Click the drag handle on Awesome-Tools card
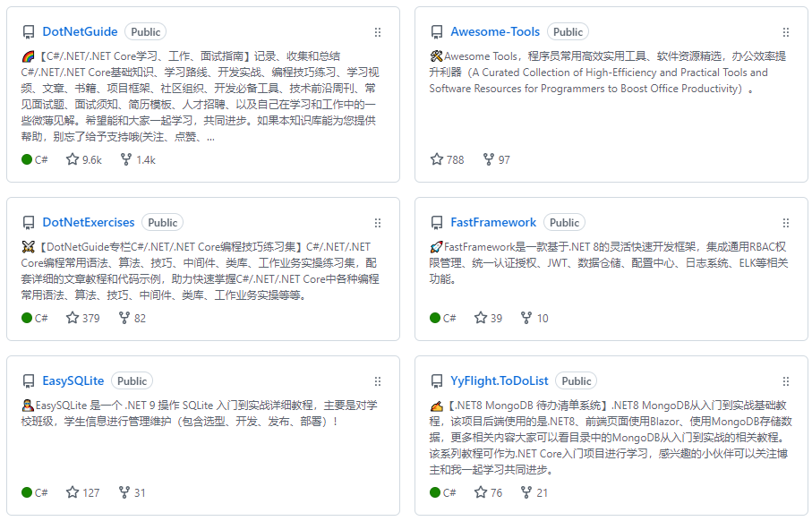Screen dimensions: 812x521 pyautogui.click(x=785, y=32)
